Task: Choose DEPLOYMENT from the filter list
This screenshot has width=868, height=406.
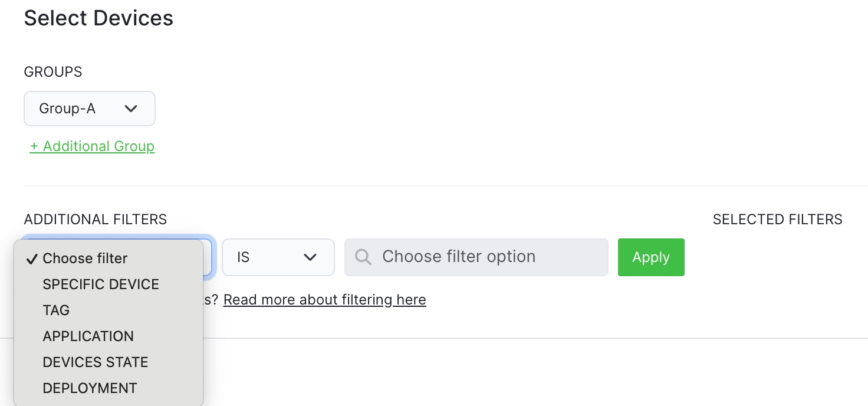Action: (x=90, y=388)
